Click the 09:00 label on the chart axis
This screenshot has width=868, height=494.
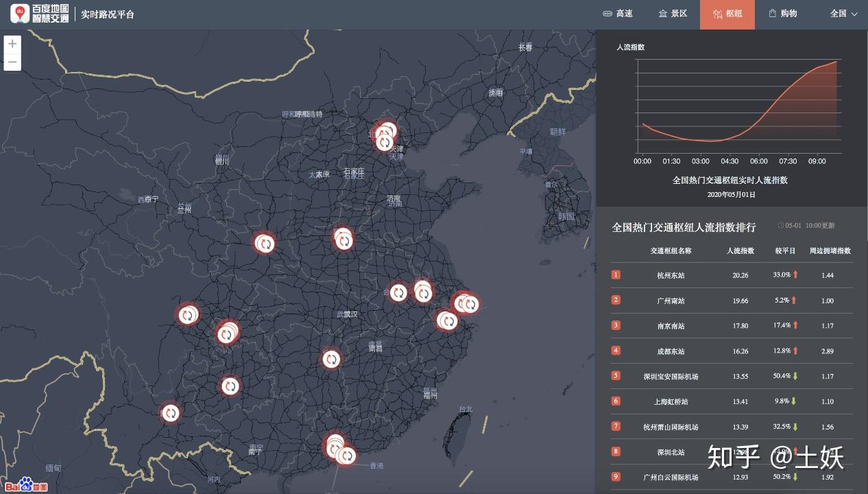pos(817,161)
